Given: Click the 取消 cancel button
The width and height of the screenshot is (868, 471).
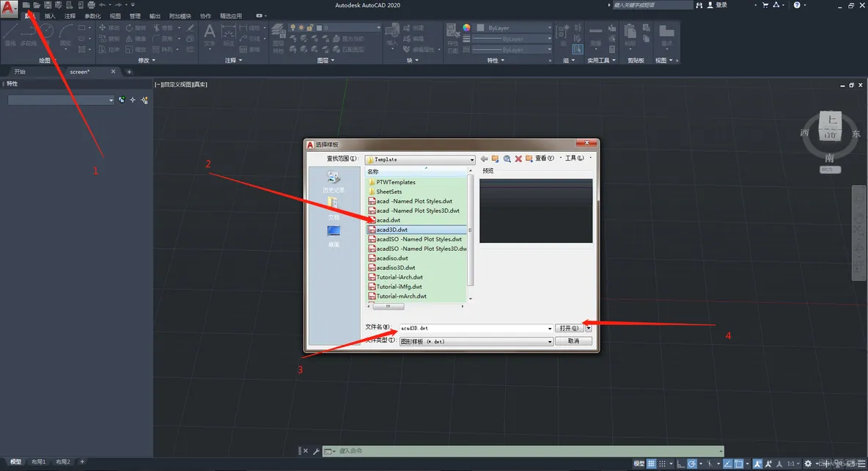Looking at the screenshot, I should (x=573, y=341).
